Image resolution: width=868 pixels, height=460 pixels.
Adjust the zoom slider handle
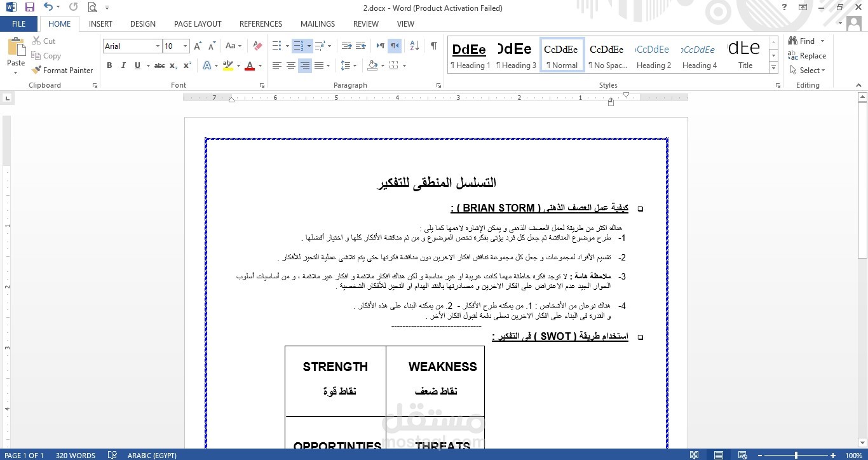796,455
